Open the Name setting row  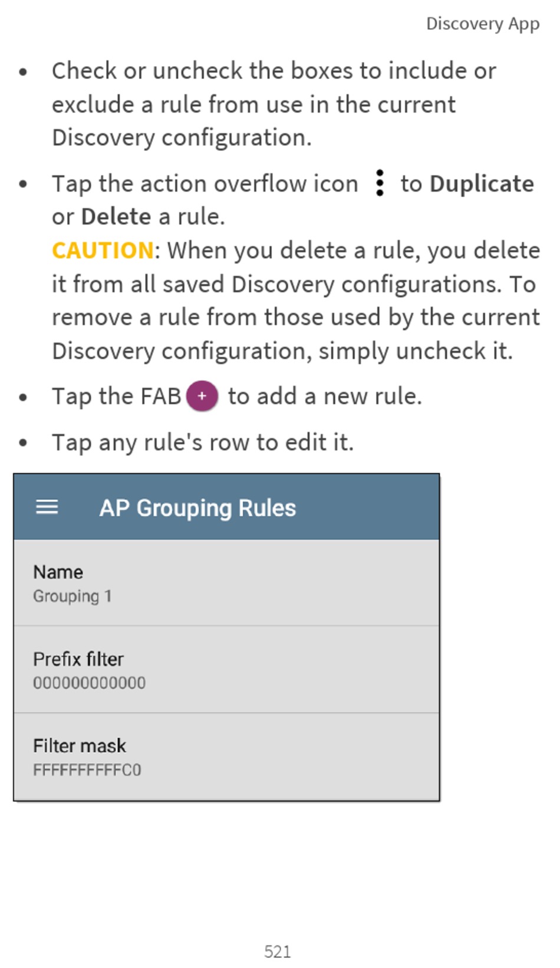pos(226,583)
